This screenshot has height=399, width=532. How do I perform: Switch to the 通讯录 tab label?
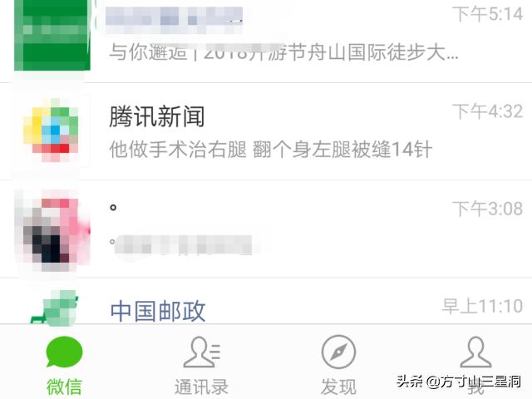tap(201, 387)
